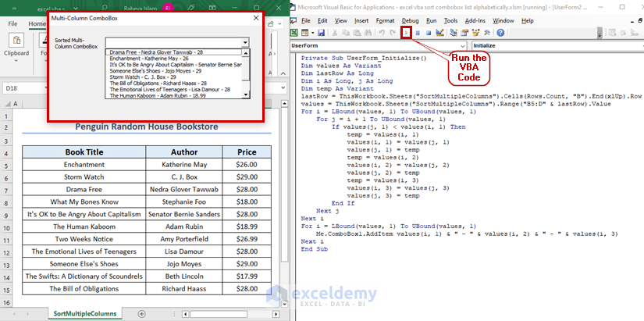
Task: Select 'Enchantment - Katherine May - 26' list item
Action: [174, 59]
